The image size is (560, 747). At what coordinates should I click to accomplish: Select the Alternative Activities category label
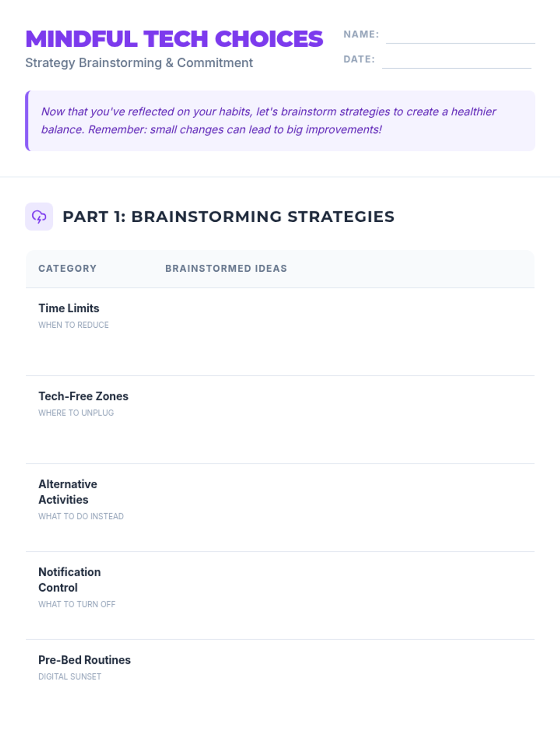point(68,492)
